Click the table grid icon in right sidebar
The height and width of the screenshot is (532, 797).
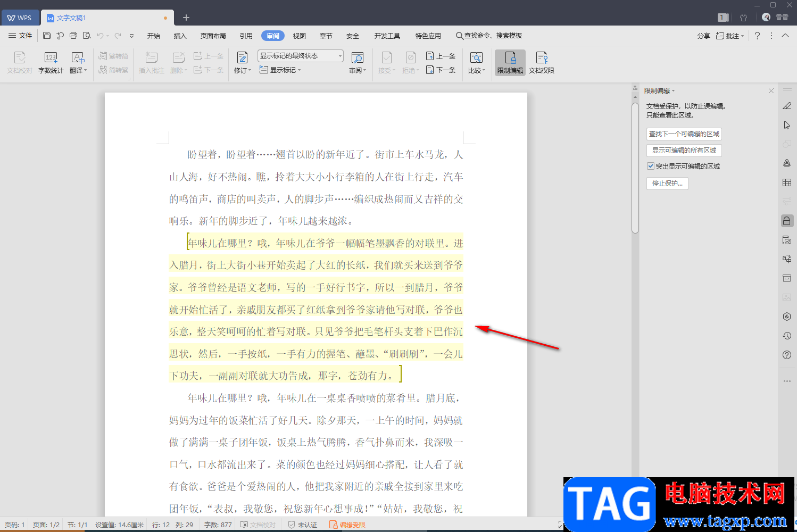[787, 182]
